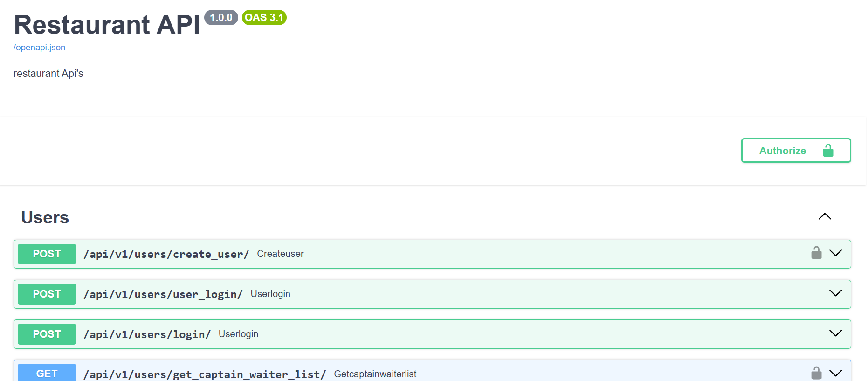
Task: Click the GET badge for get_captain_waiter_list
Action: (47, 373)
